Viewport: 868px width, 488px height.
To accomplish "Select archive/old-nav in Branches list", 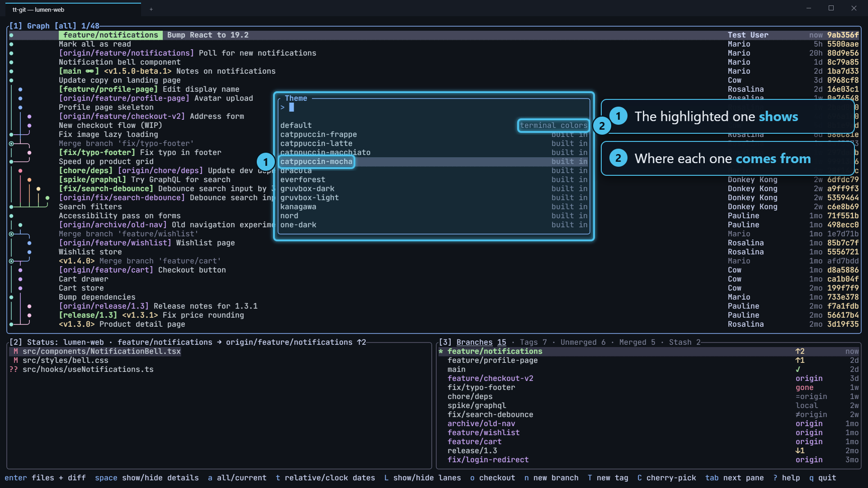I will click(x=649, y=423).
